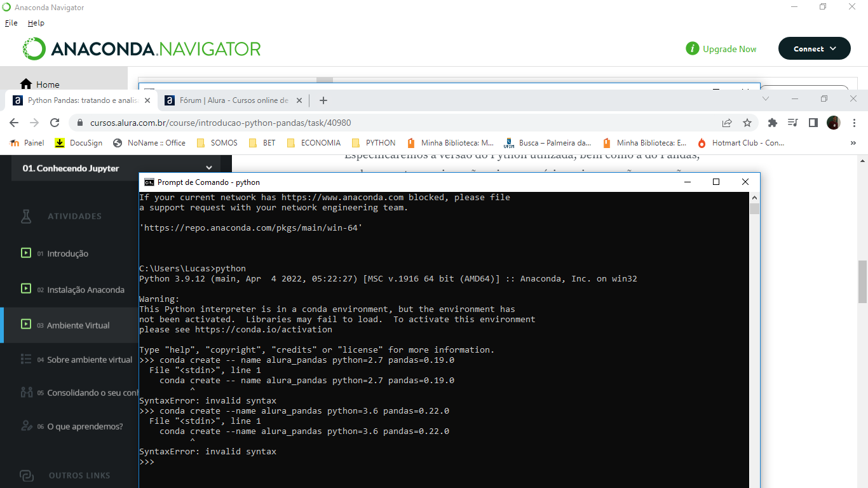Share this page icon in address bar

click(727, 123)
